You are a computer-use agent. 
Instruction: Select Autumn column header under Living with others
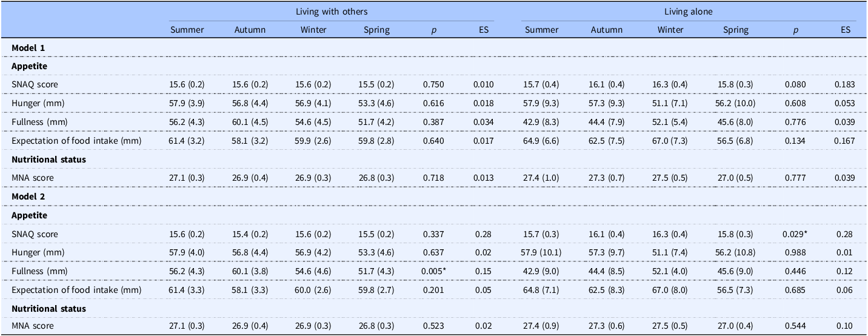point(250,30)
